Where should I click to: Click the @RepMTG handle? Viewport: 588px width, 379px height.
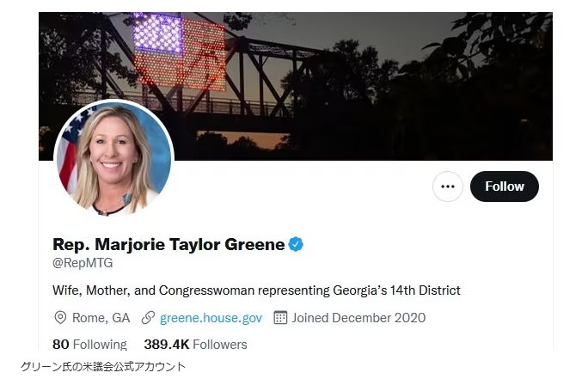(x=83, y=263)
